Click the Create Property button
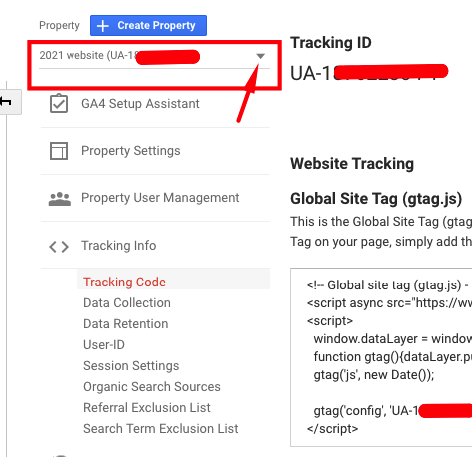 [x=148, y=25]
